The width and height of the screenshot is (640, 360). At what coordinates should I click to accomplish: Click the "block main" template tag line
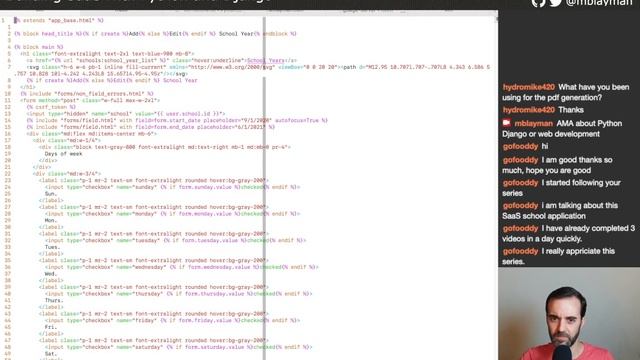pos(39,47)
